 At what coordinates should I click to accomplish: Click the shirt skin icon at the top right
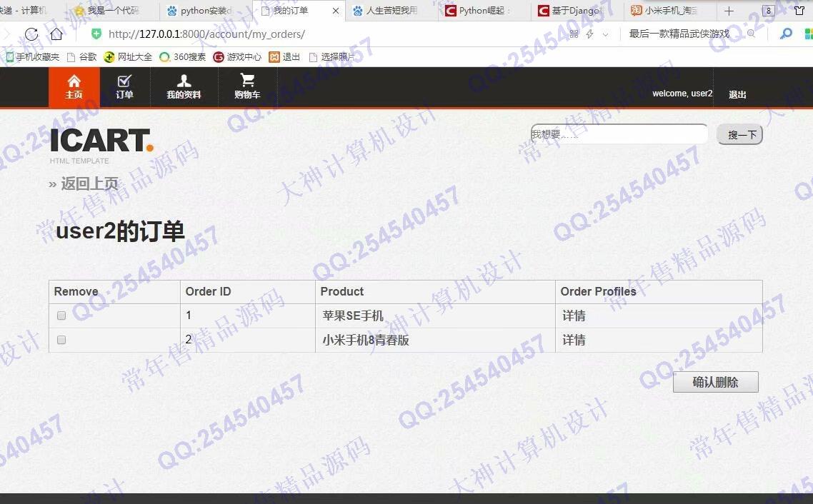tap(799, 11)
